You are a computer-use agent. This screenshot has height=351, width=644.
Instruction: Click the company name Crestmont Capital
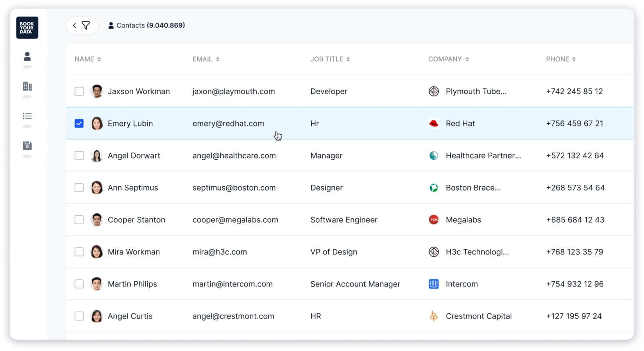479,316
